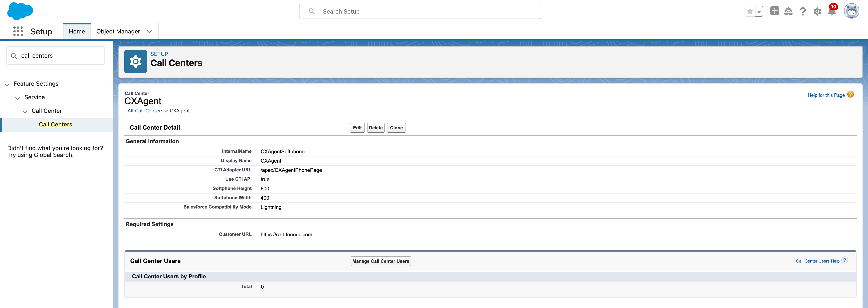The height and width of the screenshot is (308, 868).
Task: Click the Call Center label in the sidebar
Action: pyautogui.click(x=47, y=111)
